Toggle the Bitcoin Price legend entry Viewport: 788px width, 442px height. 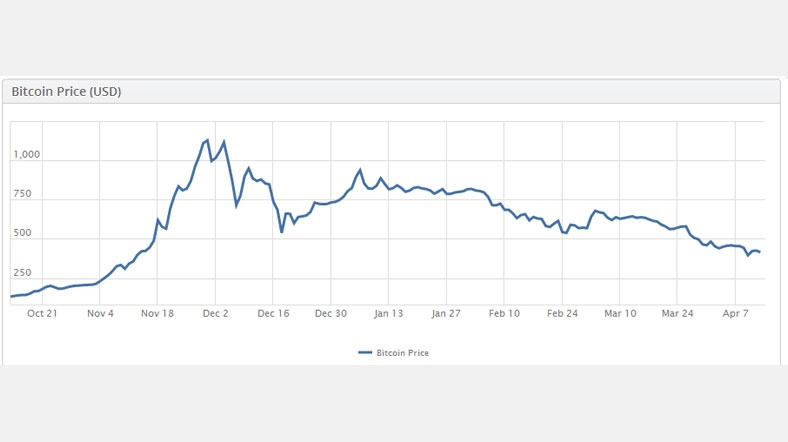pyautogui.click(x=393, y=353)
